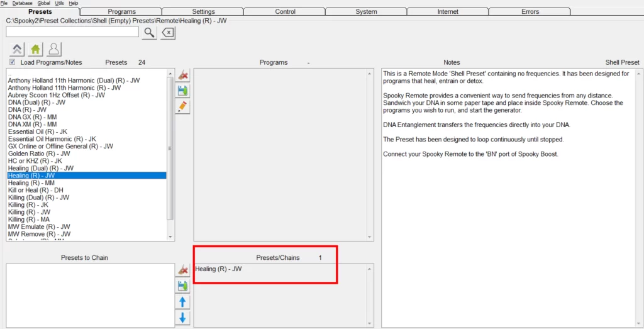Open the Errors tab
The image size is (644, 329).
[530, 11]
